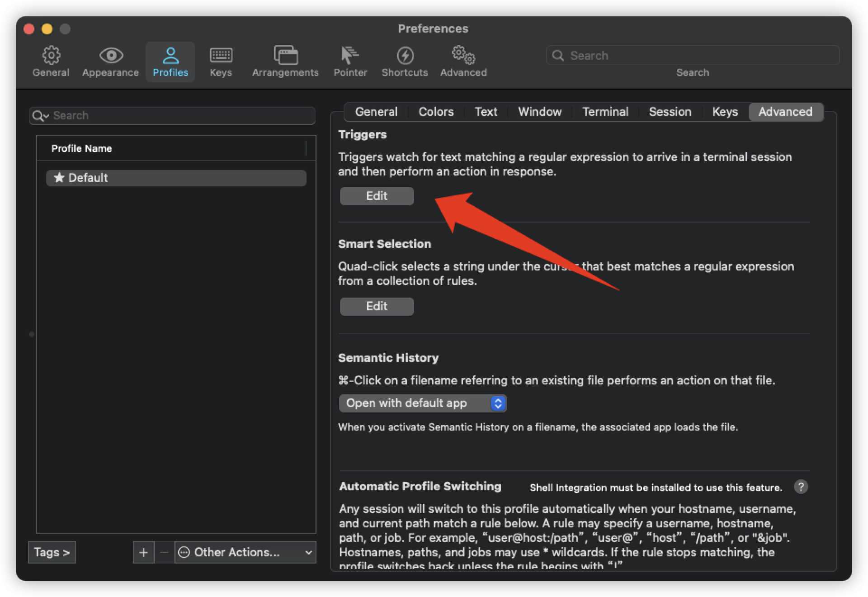Switch to the Colors tab

pyautogui.click(x=436, y=112)
